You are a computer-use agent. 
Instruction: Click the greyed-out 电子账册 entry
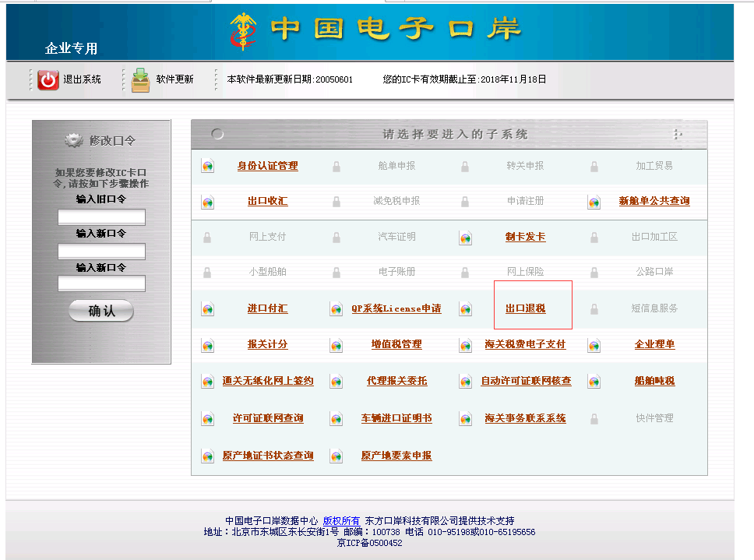tap(396, 272)
